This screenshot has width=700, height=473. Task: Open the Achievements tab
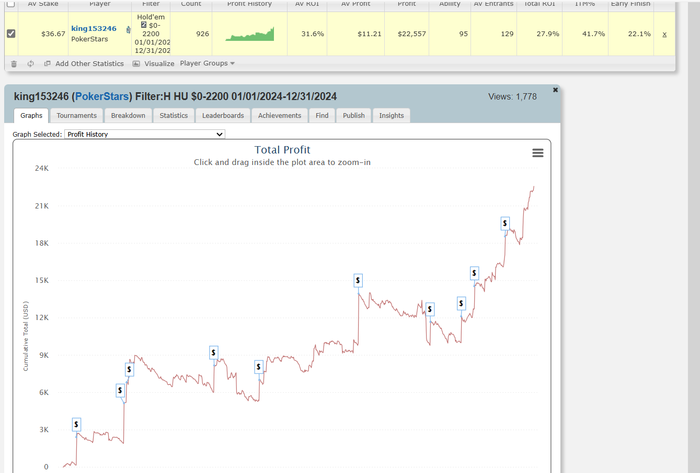pyautogui.click(x=279, y=115)
